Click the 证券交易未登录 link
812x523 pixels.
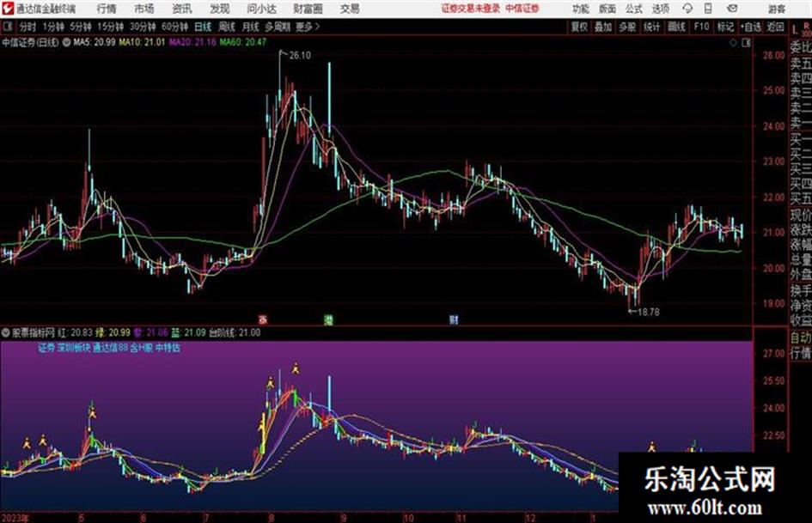point(471,9)
